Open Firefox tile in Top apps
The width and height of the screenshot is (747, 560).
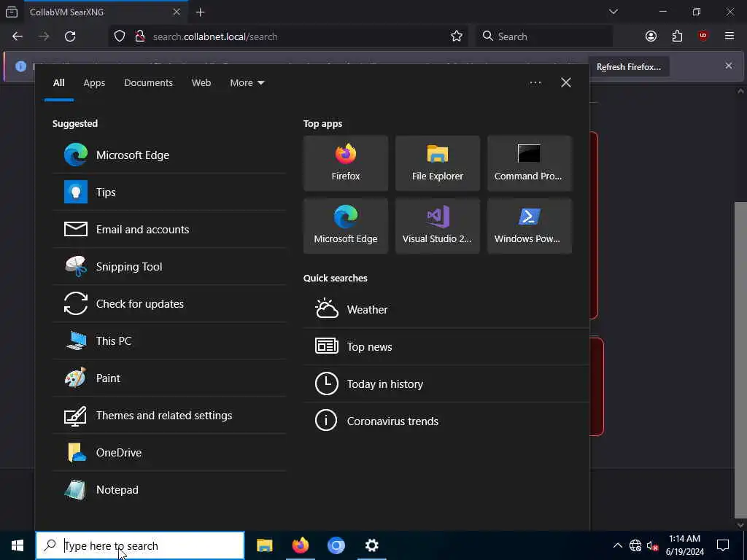pos(345,163)
